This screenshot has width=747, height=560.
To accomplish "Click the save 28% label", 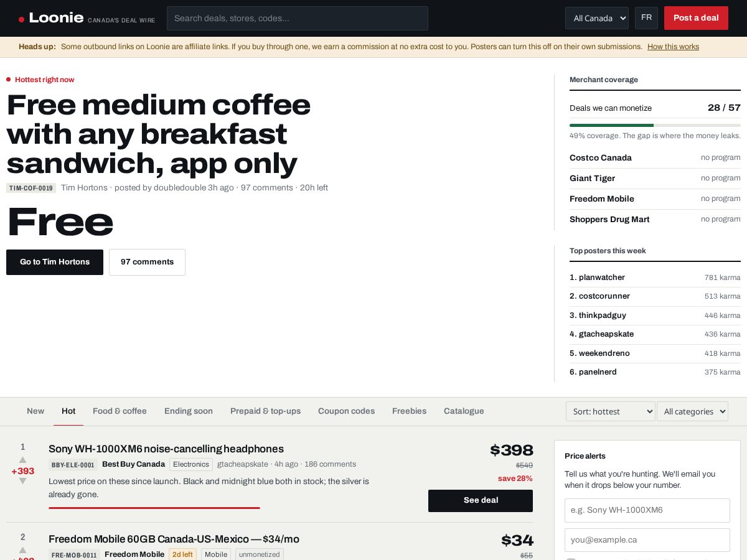I will tap(515, 478).
